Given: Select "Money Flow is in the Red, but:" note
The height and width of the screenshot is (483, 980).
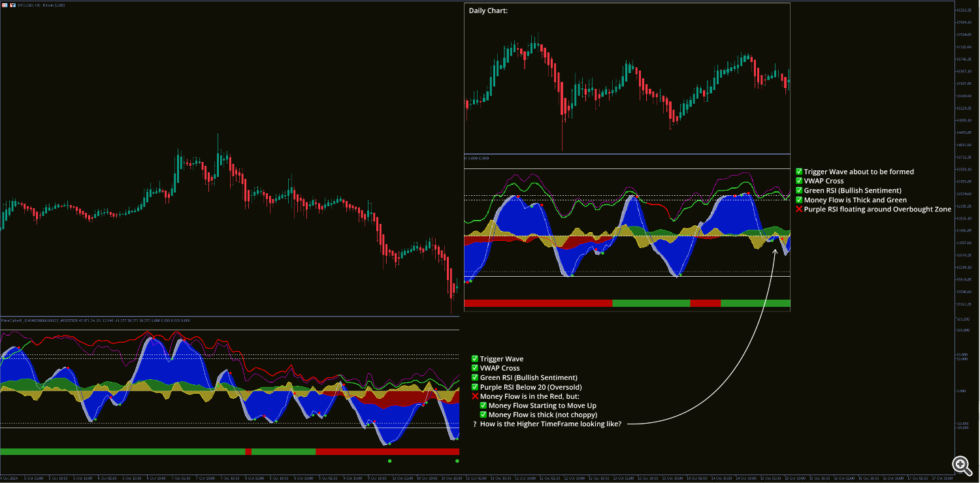Looking at the screenshot, I should coord(530,396).
